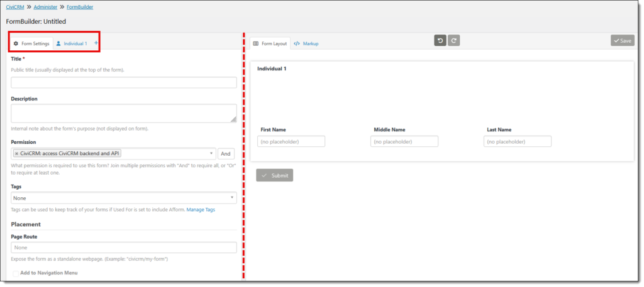Click the Placement section heading
This screenshot has width=644, height=287.
coord(26,224)
